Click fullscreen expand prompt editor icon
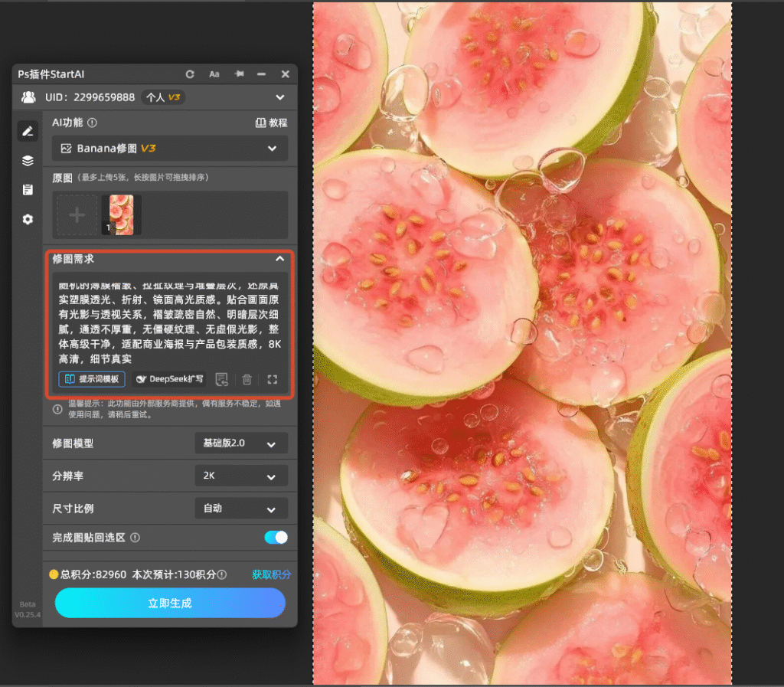This screenshot has height=687, width=784. pyautogui.click(x=272, y=380)
